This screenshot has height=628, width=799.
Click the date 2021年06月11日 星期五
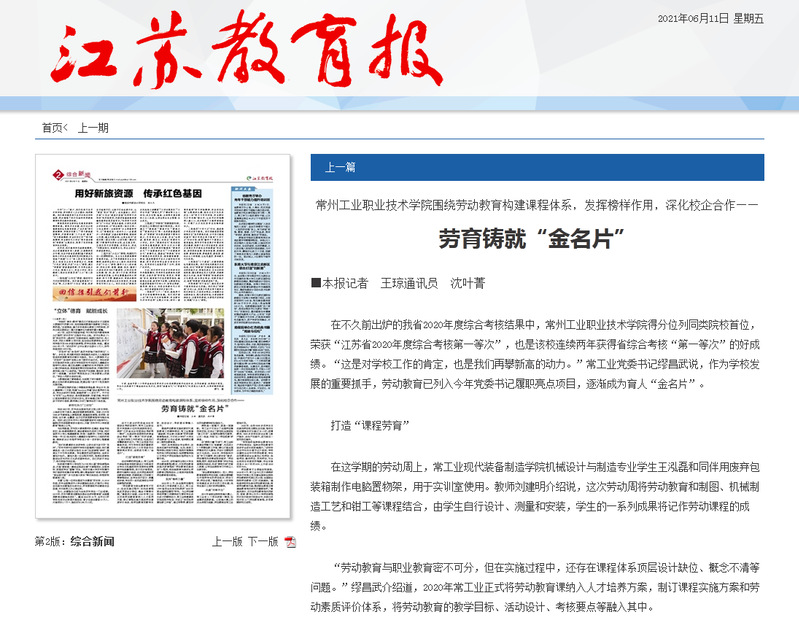point(709,19)
